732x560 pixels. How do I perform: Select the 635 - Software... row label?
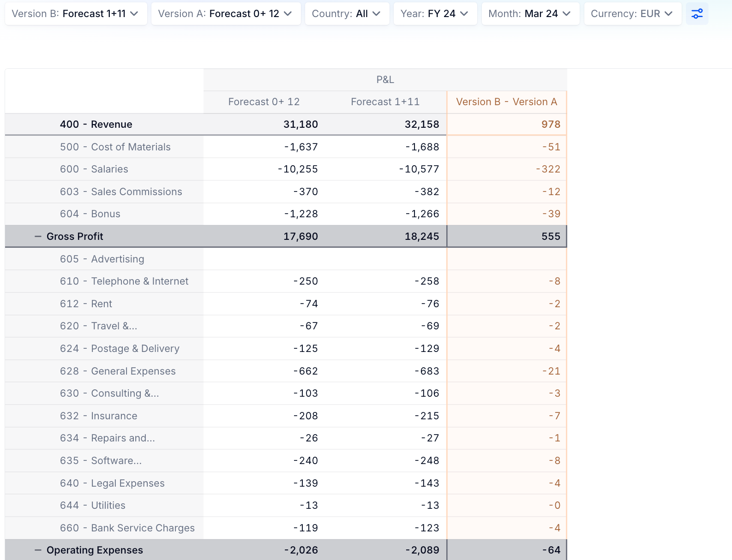click(x=101, y=461)
